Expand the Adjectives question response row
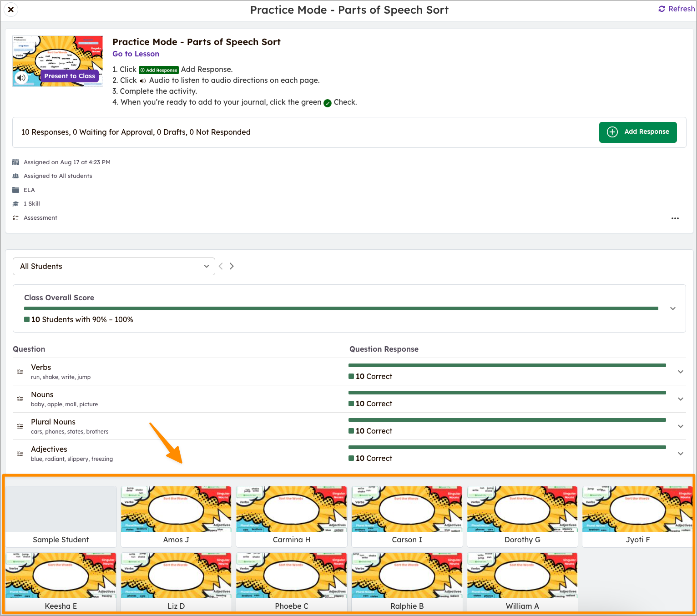 click(680, 454)
